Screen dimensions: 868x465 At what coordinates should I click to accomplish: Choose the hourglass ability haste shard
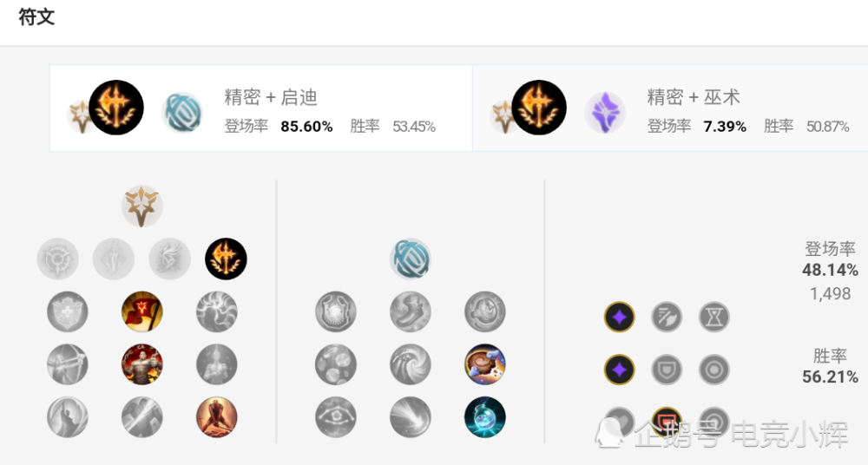[x=714, y=318]
